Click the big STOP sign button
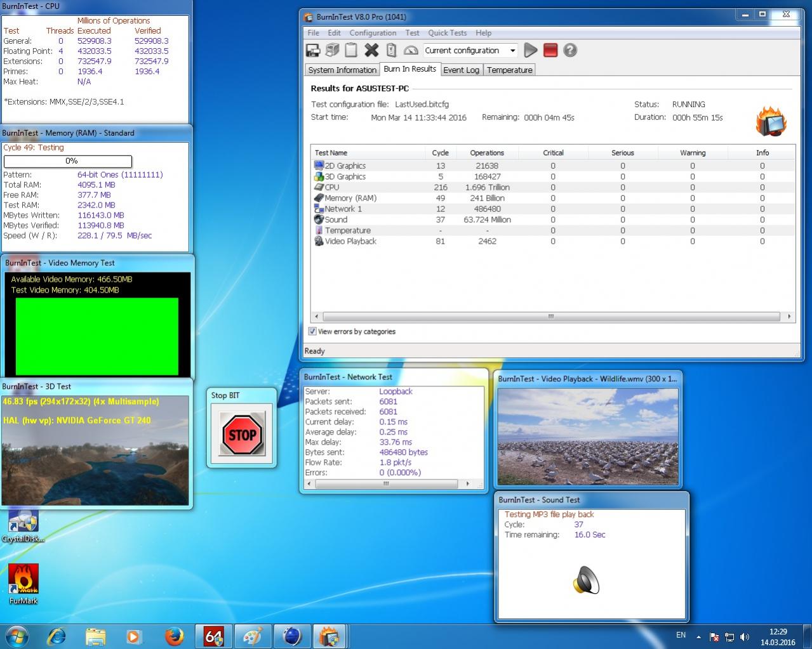Viewport: 812px width, 649px height. click(242, 435)
